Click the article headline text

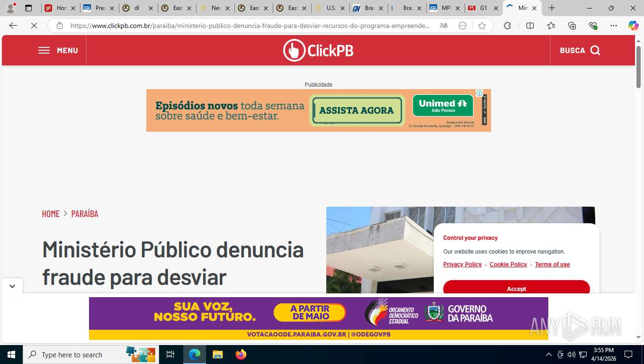[x=173, y=263]
